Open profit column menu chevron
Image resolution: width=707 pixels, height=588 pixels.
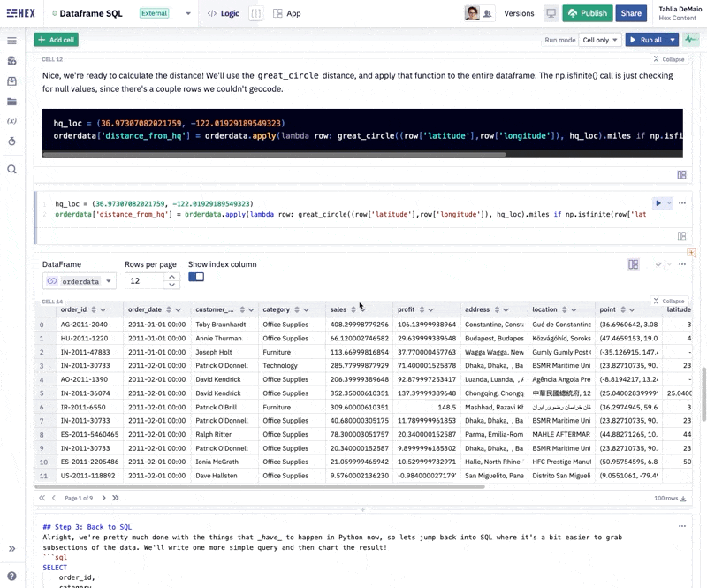point(430,310)
